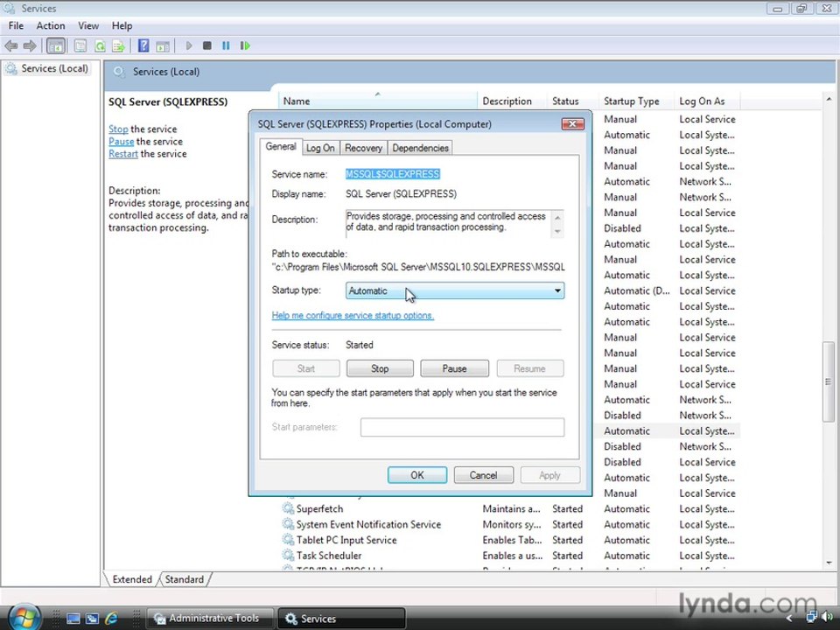Go forward with the toolbar Forward arrow
840x630 pixels.
(x=30, y=46)
